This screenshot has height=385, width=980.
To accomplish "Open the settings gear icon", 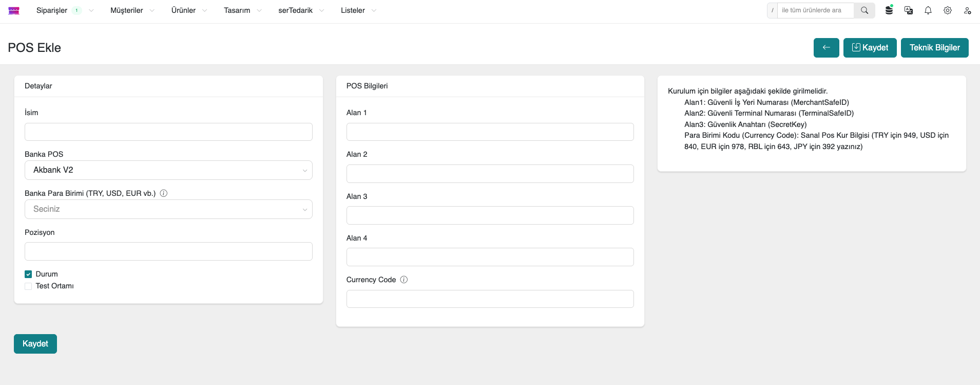I will [x=948, y=10].
